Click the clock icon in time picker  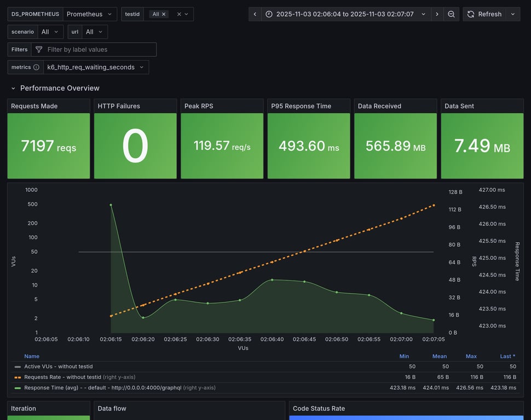coord(269,14)
